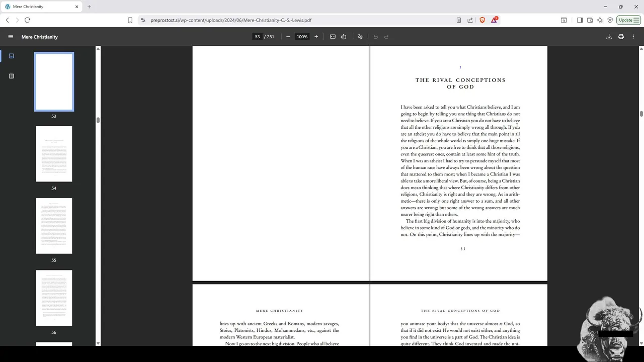
Task: Zoom in with the plus button
Action: pyautogui.click(x=316, y=37)
